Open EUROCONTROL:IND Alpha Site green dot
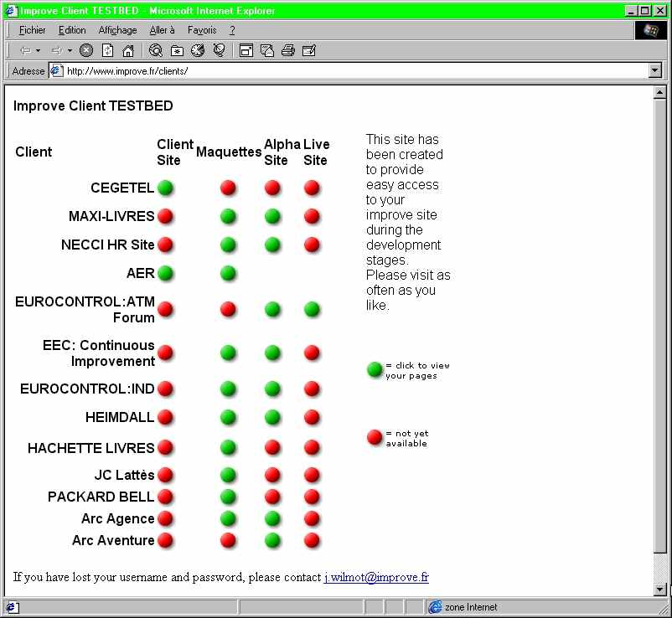The height and width of the screenshot is (618, 672). (x=272, y=389)
